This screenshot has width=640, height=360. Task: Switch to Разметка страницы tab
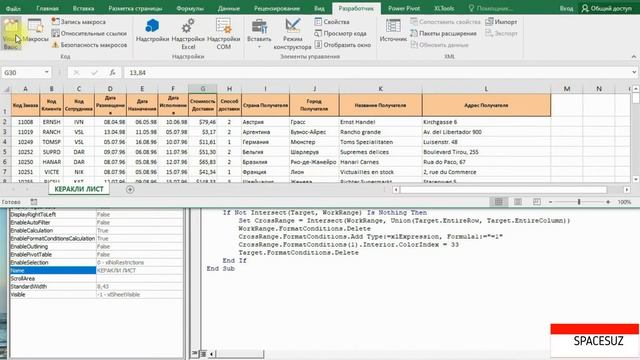tap(135, 8)
